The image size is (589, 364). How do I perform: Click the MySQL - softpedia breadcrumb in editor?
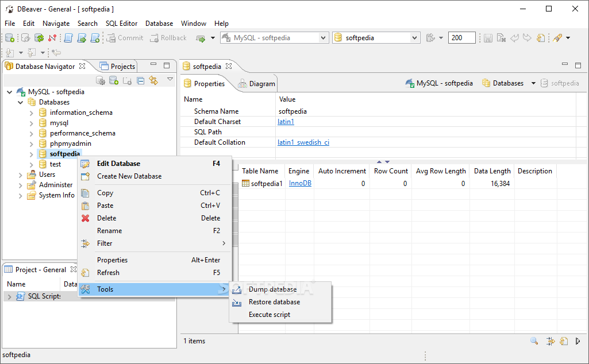point(439,83)
